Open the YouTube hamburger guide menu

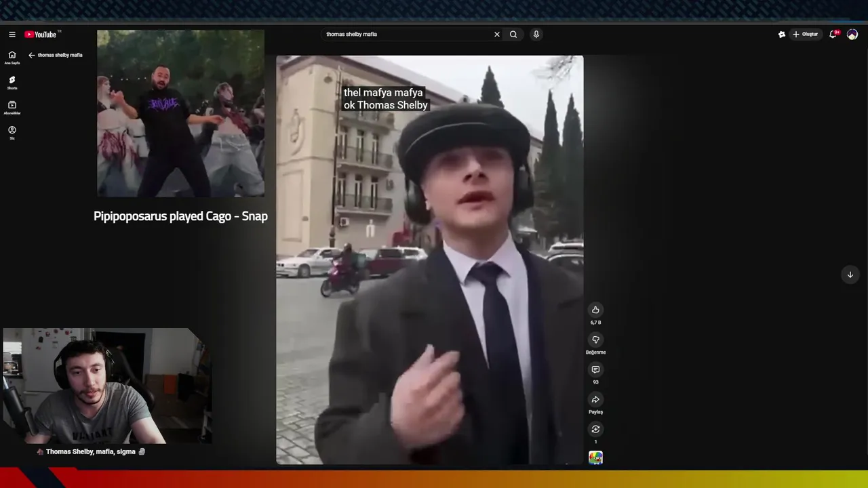[x=12, y=35]
